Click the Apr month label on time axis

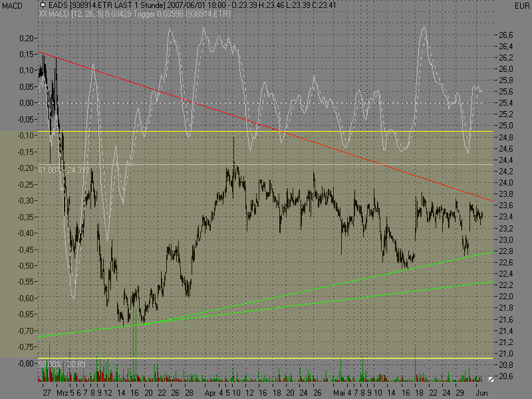[210, 393]
